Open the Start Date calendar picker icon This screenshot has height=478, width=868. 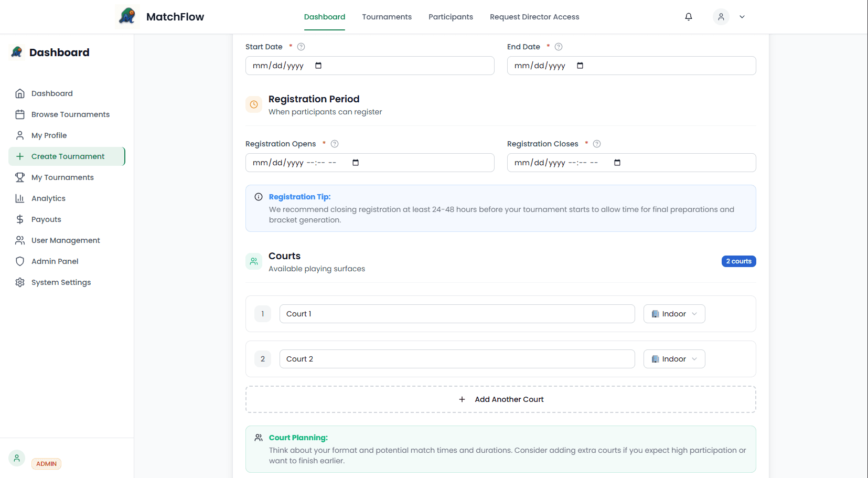318,66
